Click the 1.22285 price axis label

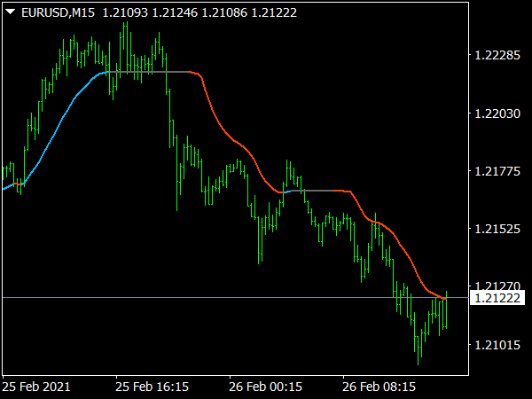tap(497, 55)
